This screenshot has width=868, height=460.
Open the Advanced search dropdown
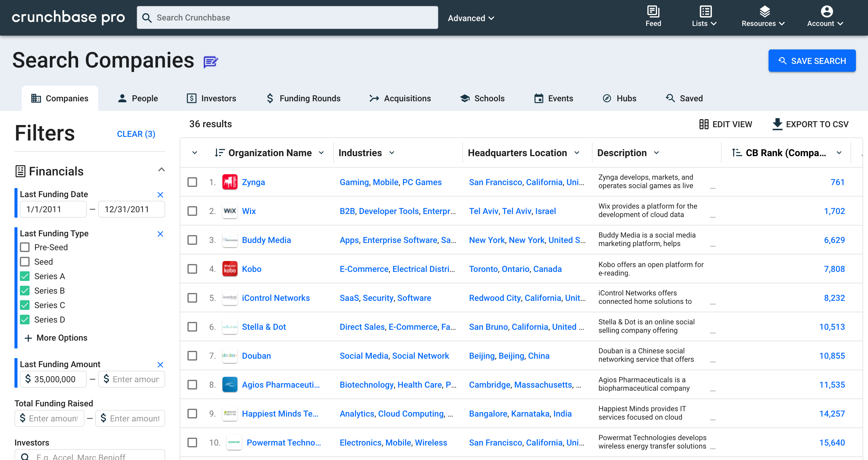(x=471, y=18)
